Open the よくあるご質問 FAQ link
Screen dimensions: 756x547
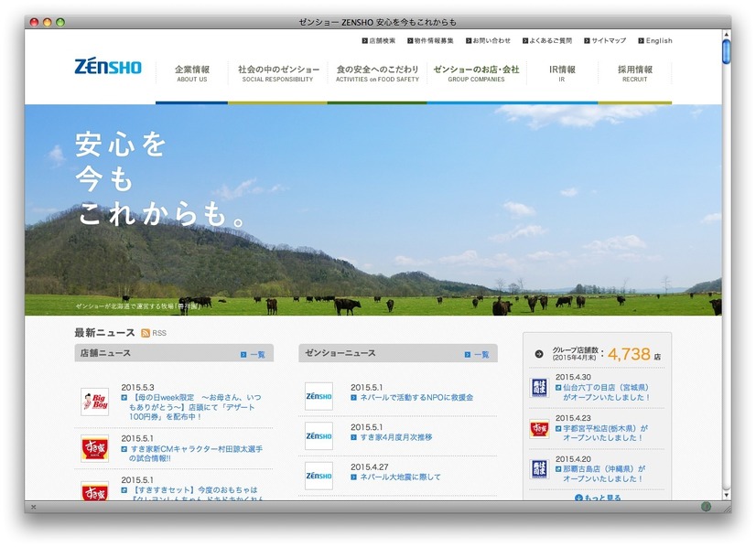[x=547, y=41]
